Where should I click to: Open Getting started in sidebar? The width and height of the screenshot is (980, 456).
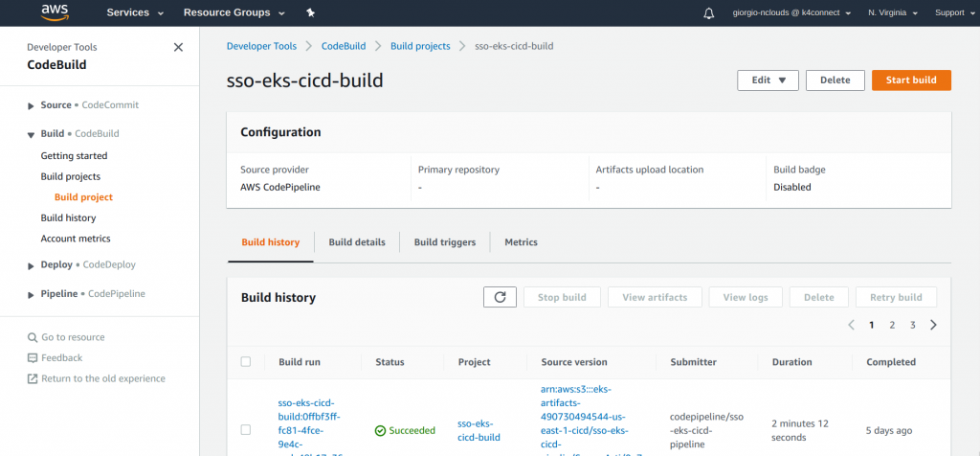(x=74, y=156)
